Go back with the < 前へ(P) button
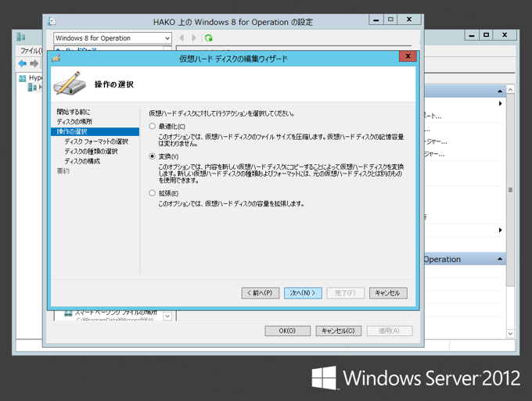Image resolution: width=532 pixels, height=401 pixels. 261,293
